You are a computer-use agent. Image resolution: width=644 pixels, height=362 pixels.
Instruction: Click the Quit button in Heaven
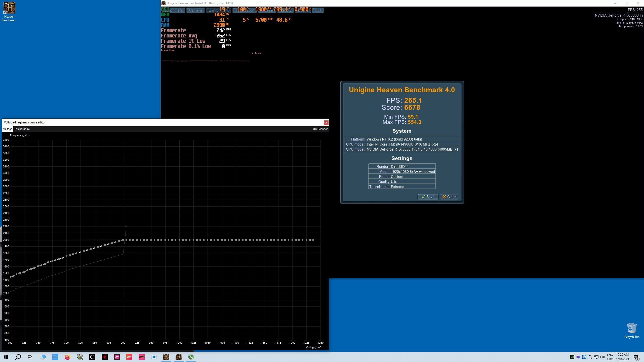pyautogui.click(x=318, y=10)
